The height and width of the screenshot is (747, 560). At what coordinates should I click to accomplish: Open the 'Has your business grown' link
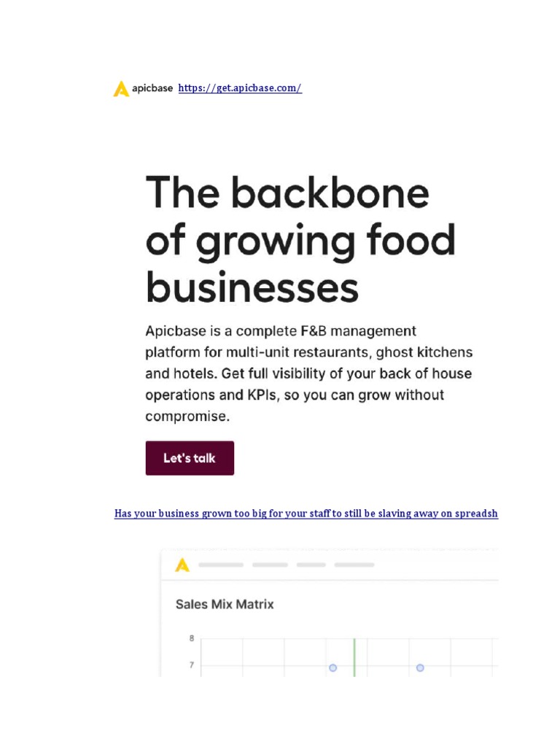[x=306, y=514]
